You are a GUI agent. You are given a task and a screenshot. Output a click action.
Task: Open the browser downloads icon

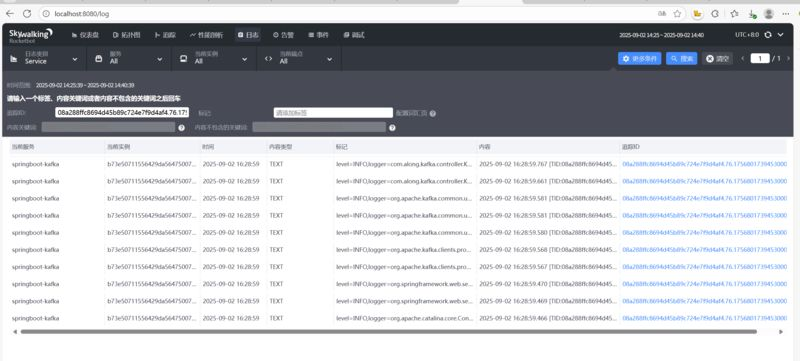tap(752, 14)
